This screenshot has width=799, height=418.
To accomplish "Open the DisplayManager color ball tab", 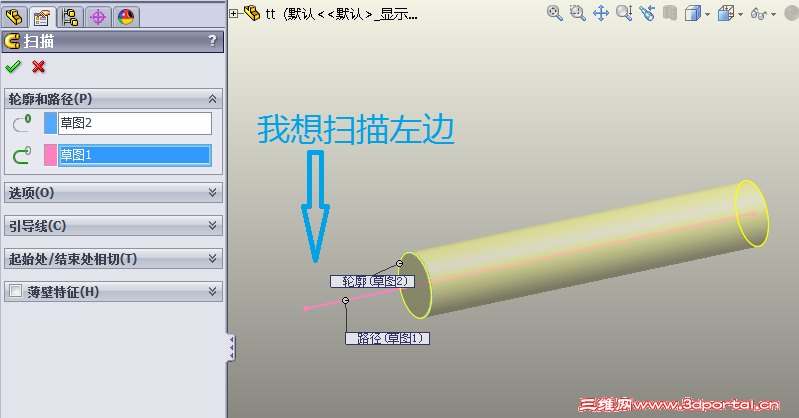I will [126, 17].
